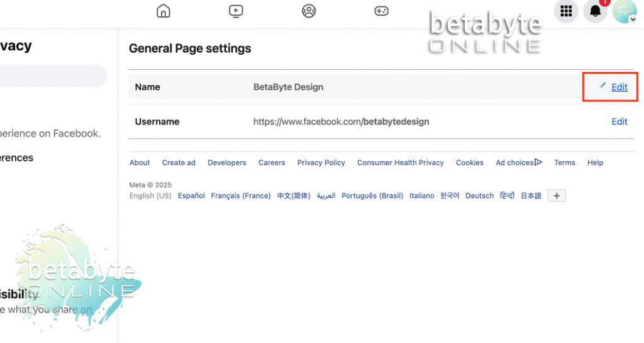The width and height of the screenshot is (644, 343).
Task: Open Consumer Health Privacy link
Action: coord(400,163)
